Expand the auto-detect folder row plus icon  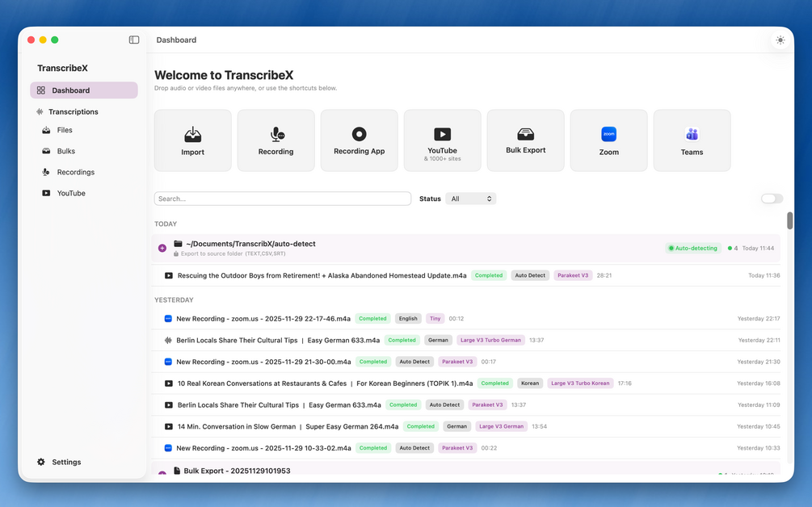(x=162, y=249)
